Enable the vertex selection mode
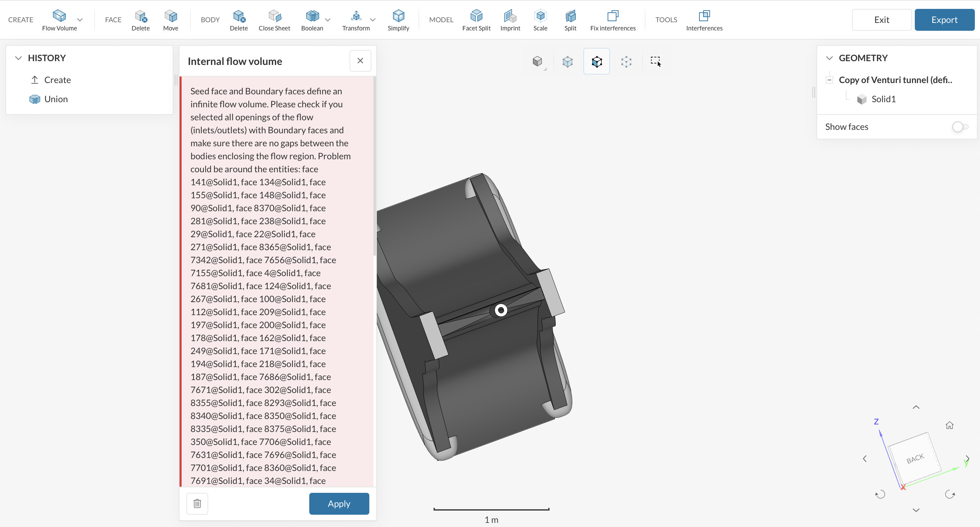The image size is (980, 527). tap(626, 61)
